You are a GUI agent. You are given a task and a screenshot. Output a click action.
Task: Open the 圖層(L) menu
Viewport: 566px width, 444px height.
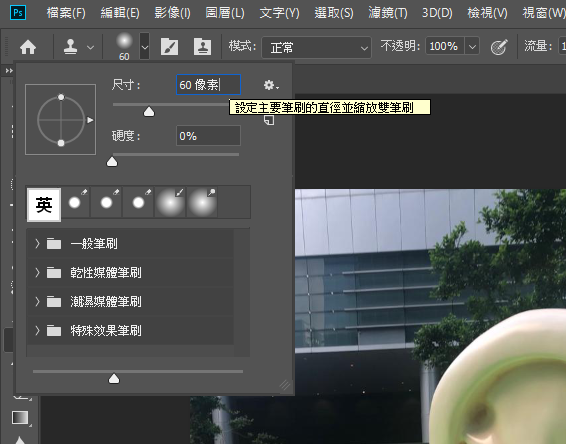tap(225, 13)
